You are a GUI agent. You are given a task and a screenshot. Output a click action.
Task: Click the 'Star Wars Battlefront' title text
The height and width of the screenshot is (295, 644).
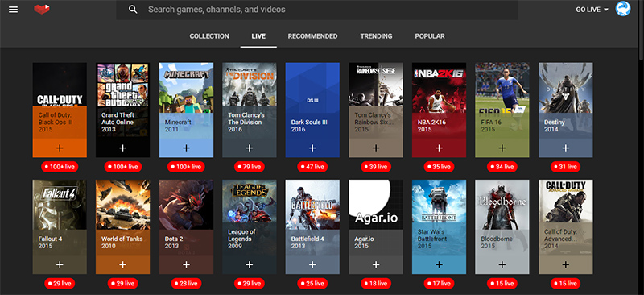click(432, 235)
